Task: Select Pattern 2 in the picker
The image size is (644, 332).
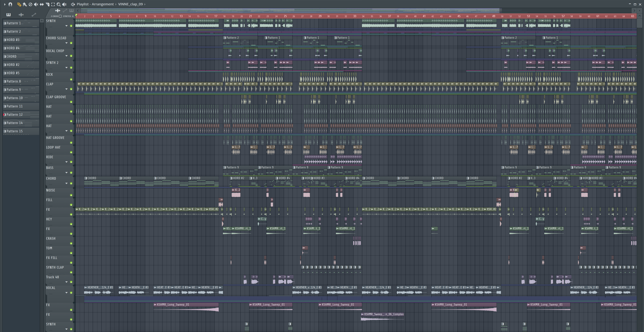Action: (21, 32)
